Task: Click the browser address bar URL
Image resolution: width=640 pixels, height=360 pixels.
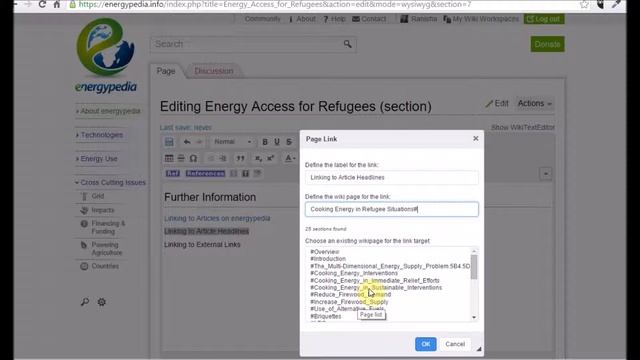Action: pyautogui.click(x=274, y=4)
